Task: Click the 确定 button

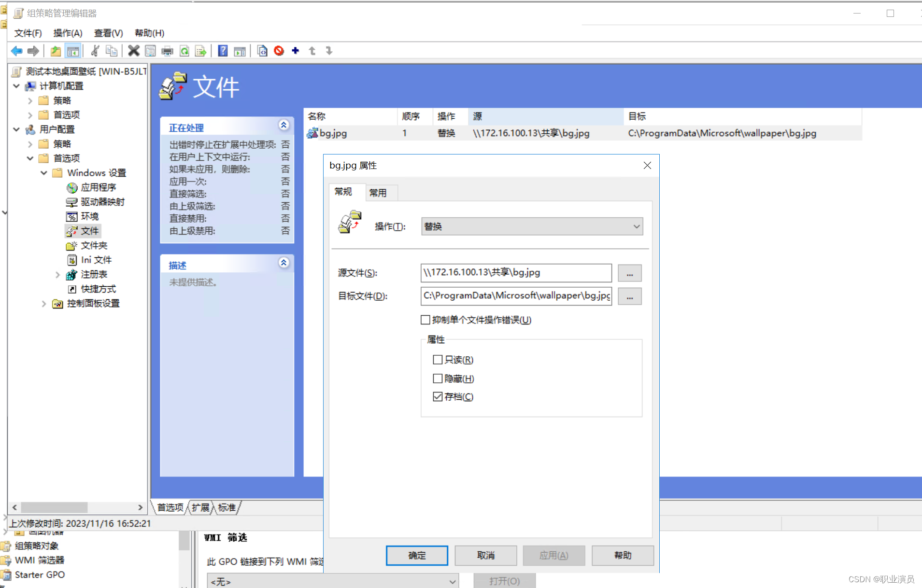Action: click(x=417, y=555)
